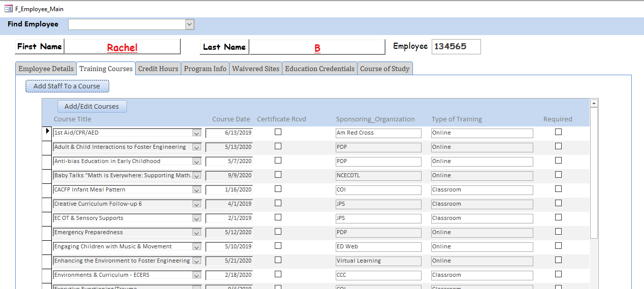Click sponsoring organization CCC
The height and width of the screenshot is (289, 644).
(x=378, y=275)
